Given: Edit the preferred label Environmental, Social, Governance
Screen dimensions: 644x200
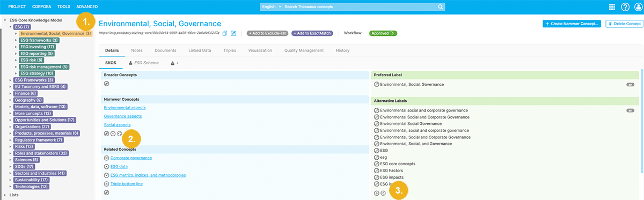Looking at the screenshot, I should (376, 84).
